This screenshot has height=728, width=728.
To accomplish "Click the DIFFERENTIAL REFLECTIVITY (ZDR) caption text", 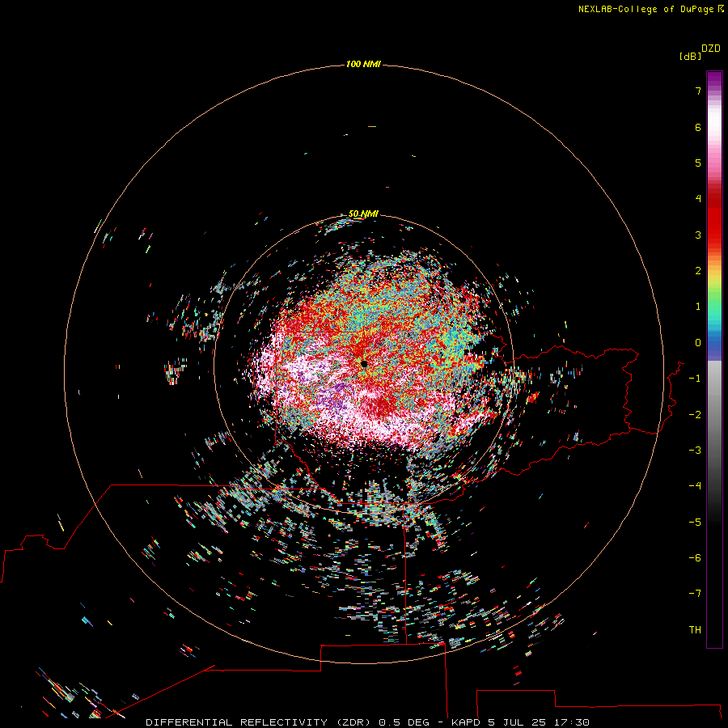I will tap(258, 722).
